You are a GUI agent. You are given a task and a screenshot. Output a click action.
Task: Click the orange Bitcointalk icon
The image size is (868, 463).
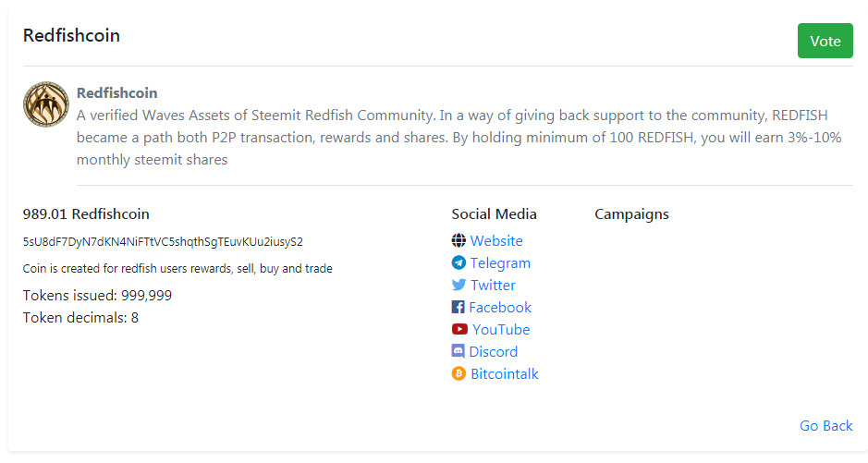coord(458,373)
